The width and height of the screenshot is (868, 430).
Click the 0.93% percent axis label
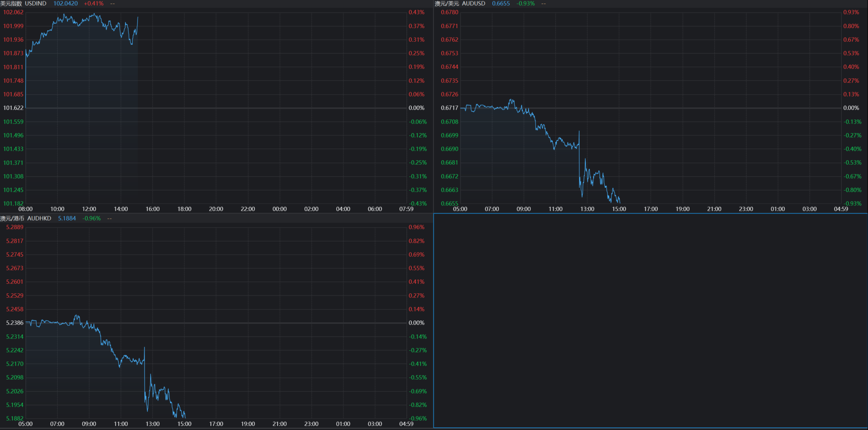851,12
